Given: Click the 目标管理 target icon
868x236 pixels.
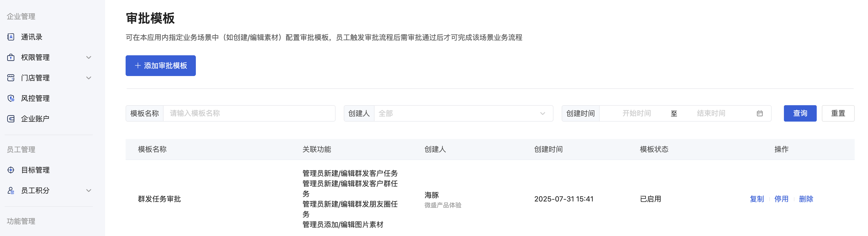Looking at the screenshot, I should (11, 170).
